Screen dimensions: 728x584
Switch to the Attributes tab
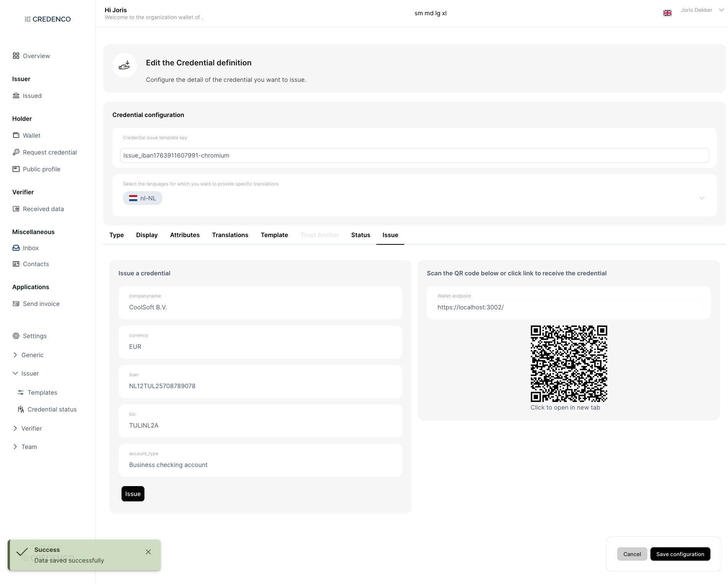[x=185, y=235]
